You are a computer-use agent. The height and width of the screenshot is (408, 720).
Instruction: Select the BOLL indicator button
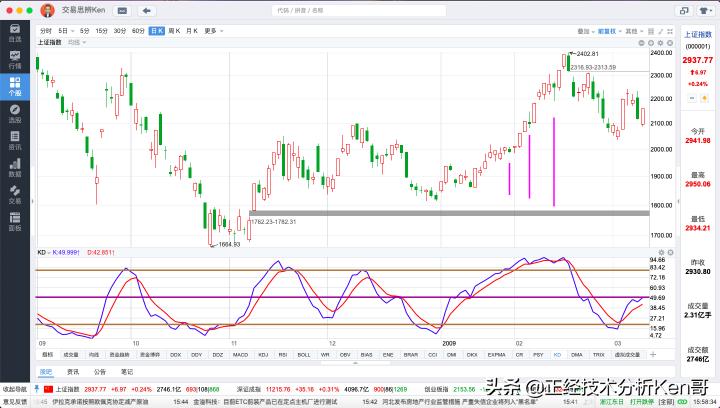point(304,355)
